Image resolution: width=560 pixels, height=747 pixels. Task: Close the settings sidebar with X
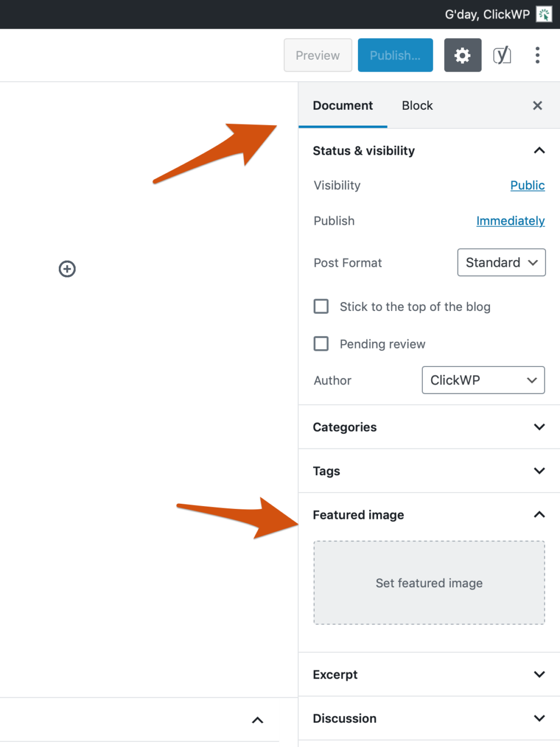[x=538, y=105]
